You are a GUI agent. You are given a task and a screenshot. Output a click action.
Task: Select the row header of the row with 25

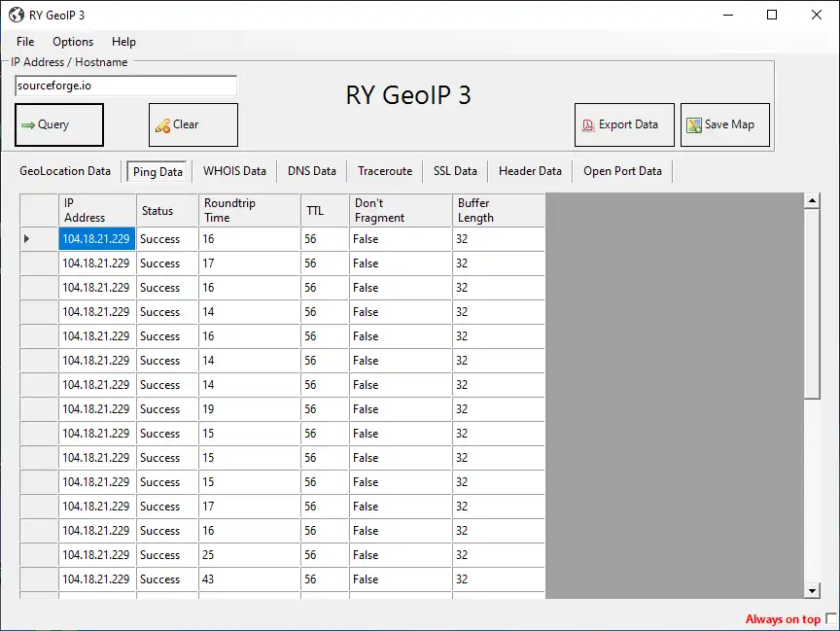[x=39, y=555]
